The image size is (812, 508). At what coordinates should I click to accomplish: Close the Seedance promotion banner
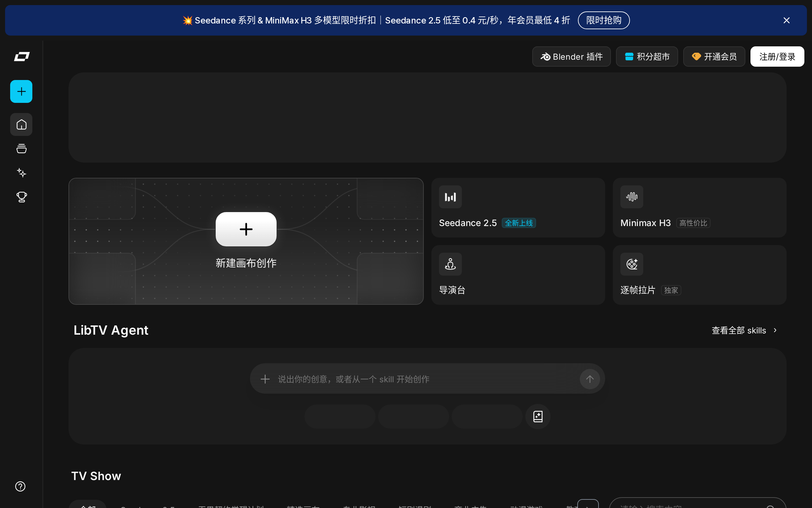pos(786,21)
